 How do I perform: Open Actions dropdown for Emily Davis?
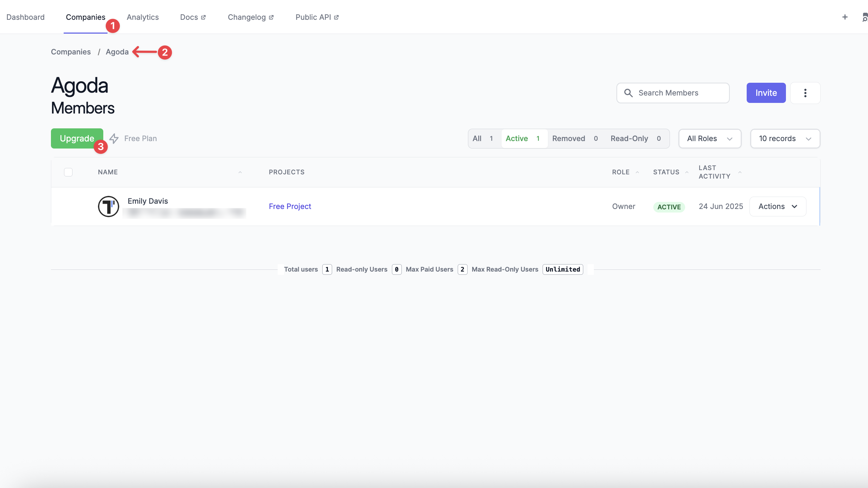pos(777,207)
